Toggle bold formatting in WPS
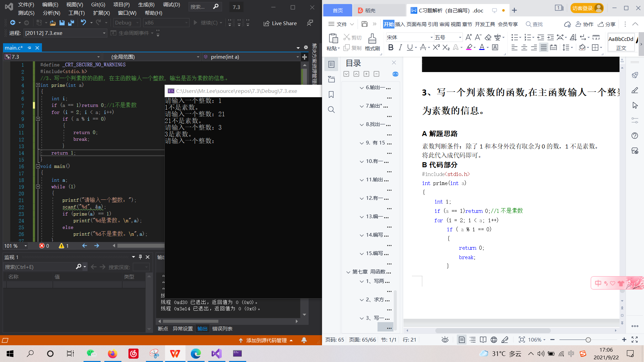 (390, 48)
